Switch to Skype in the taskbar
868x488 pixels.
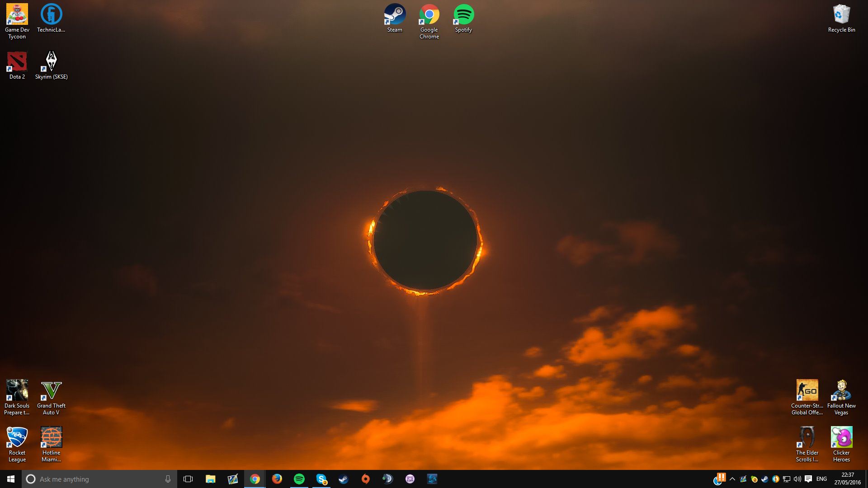(x=321, y=479)
